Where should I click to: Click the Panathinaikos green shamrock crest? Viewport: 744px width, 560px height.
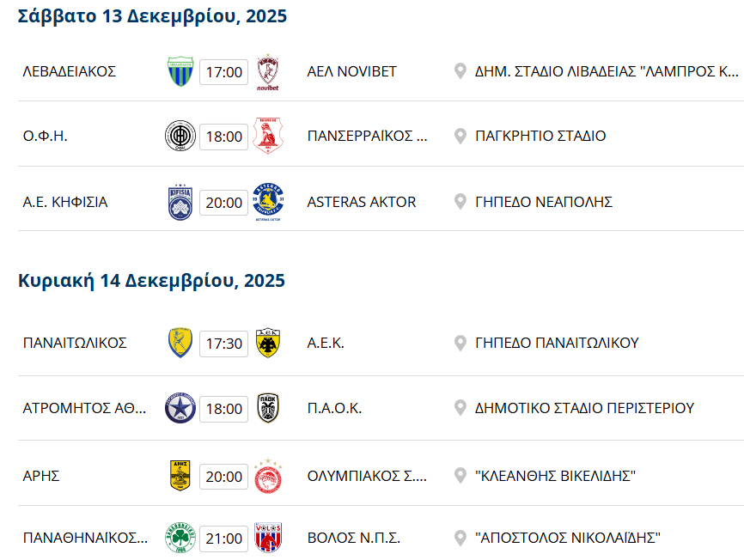pyautogui.click(x=180, y=539)
